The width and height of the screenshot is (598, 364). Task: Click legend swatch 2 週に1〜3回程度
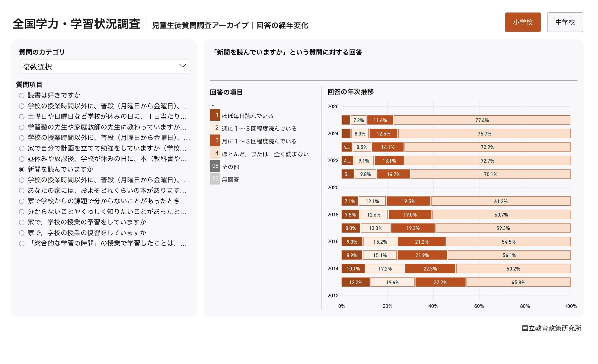point(215,128)
